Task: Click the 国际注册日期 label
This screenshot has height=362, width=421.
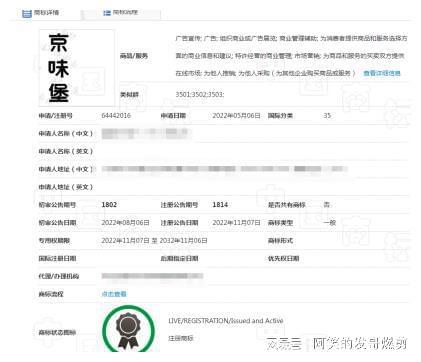Action: tap(57, 258)
